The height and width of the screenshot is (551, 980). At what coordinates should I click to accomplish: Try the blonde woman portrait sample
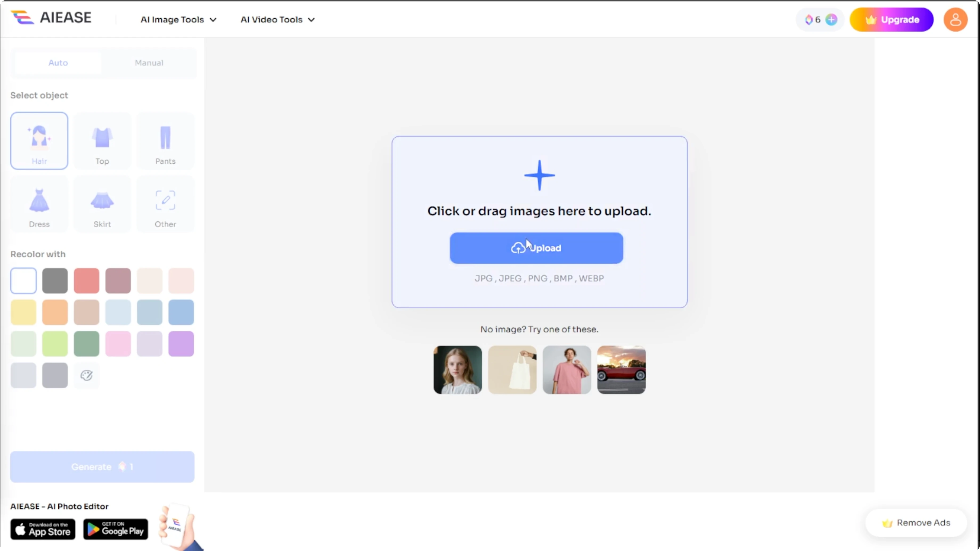(x=458, y=370)
